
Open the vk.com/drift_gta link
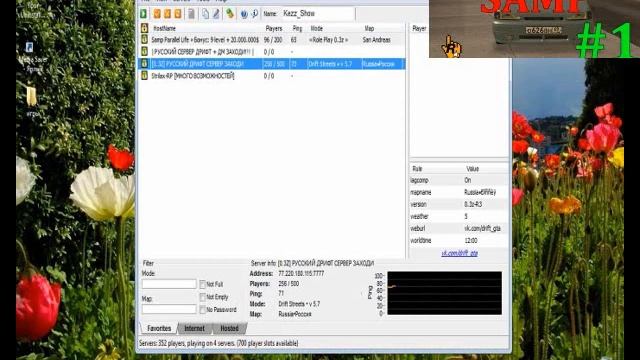coord(459,253)
